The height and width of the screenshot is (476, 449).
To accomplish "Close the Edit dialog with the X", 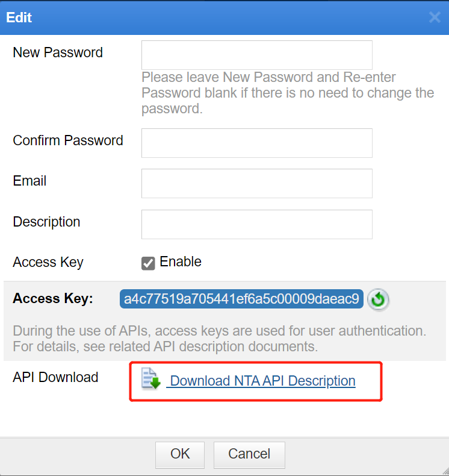I will 435,17.
